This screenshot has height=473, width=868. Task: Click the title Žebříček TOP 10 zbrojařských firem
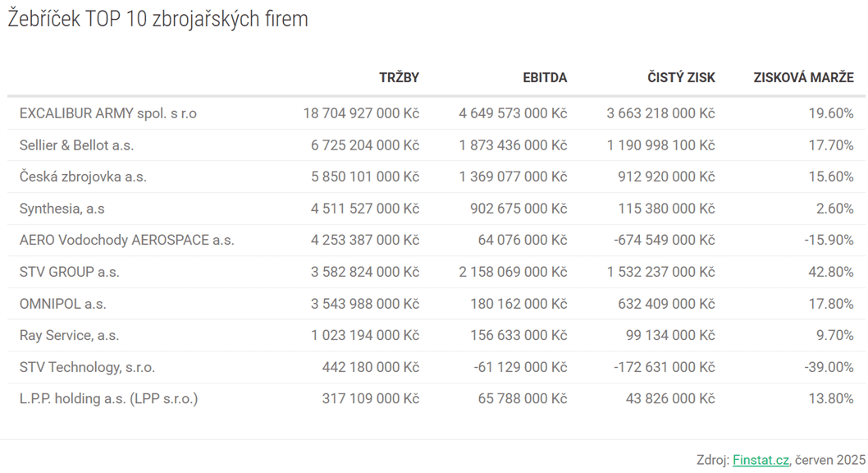click(158, 19)
